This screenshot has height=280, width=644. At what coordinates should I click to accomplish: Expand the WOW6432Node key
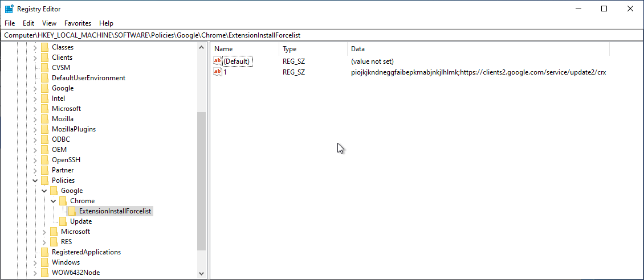35,273
